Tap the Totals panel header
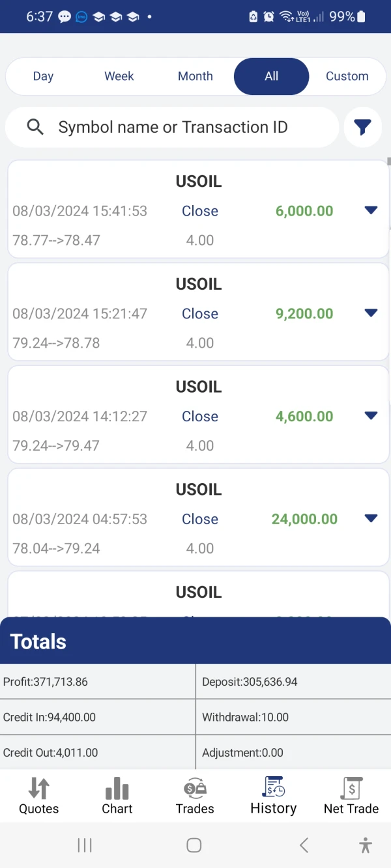391x868 pixels. click(x=195, y=641)
